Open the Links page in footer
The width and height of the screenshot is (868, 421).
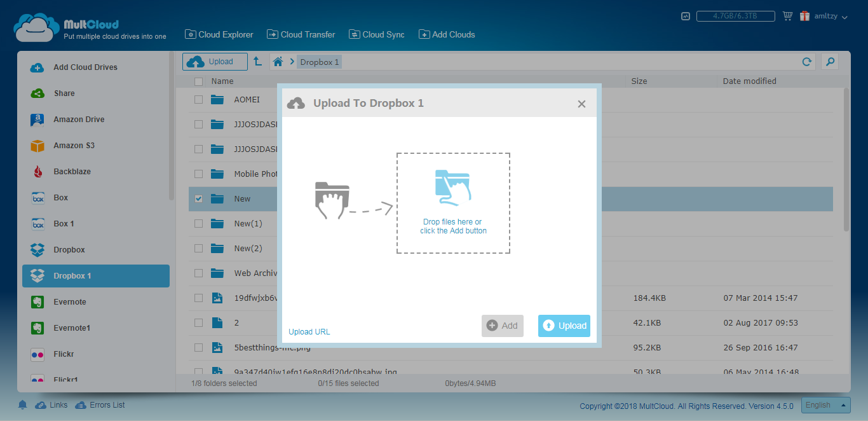(x=51, y=405)
